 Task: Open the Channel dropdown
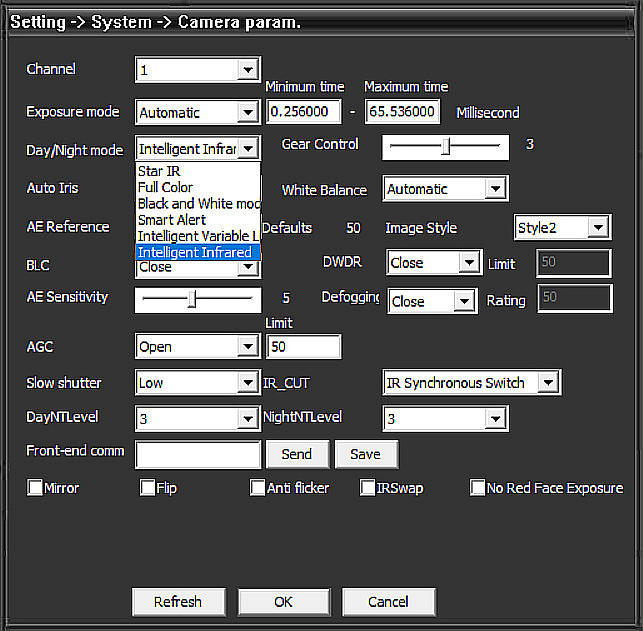pos(248,70)
